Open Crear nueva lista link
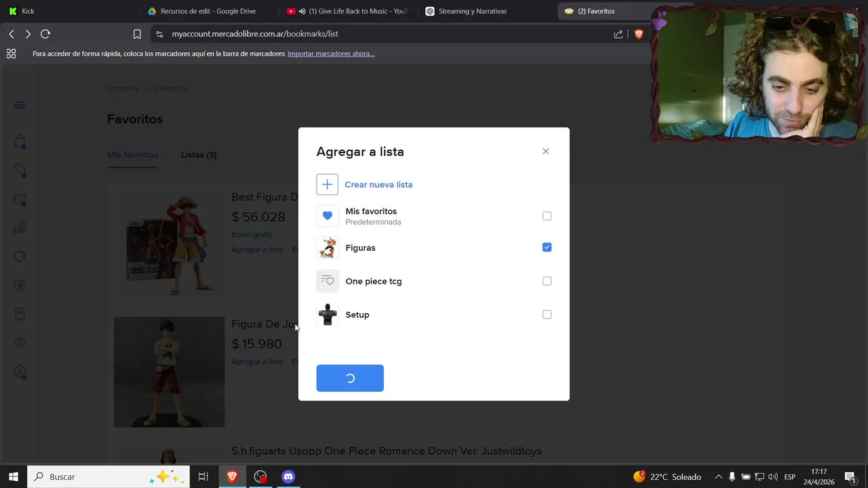The height and width of the screenshot is (488, 868). pos(378,184)
